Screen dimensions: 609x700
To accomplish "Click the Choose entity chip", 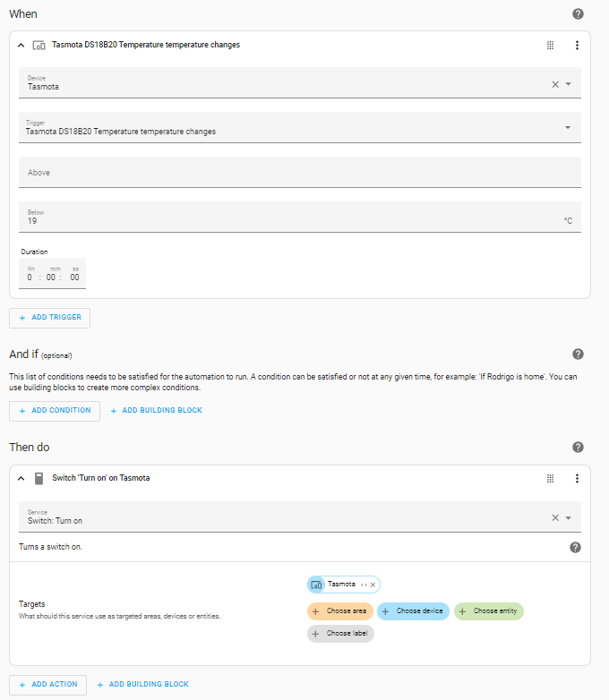I will [489, 611].
